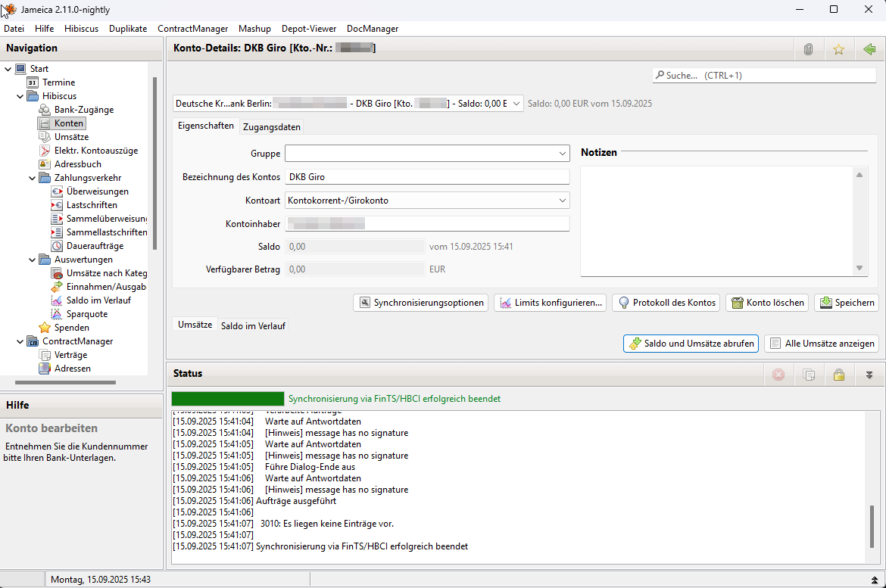Click the Bezeichnung des Kontos field
The height and width of the screenshot is (588, 886).
[x=427, y=177]
